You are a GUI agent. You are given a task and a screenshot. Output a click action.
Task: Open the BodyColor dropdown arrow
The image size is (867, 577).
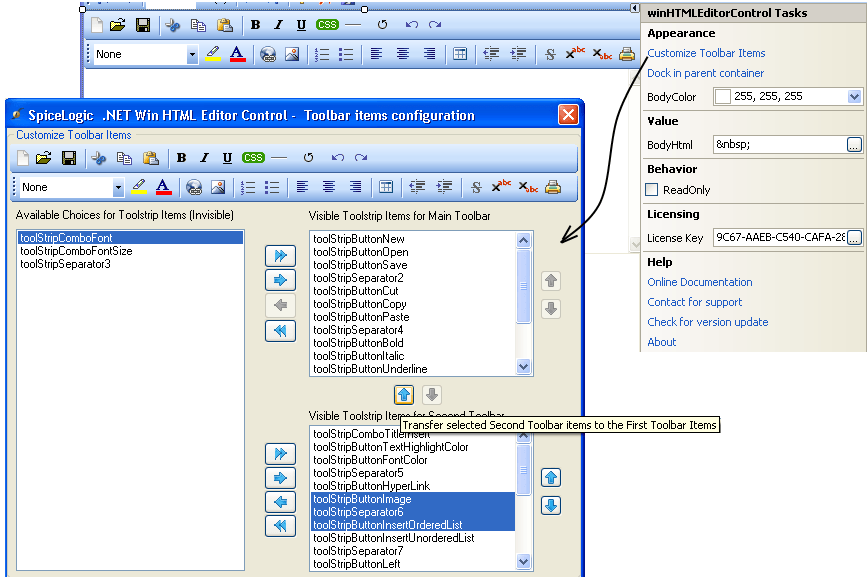[x=854, y=97]
